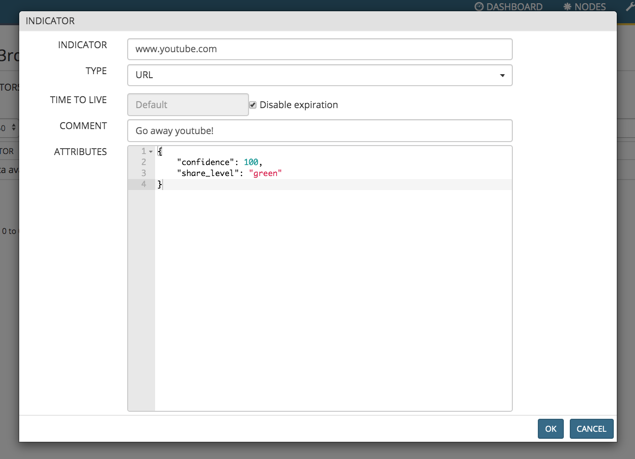Click line number 3 in the editor gutter
635x459 pixels.
(x=144, y=173)
